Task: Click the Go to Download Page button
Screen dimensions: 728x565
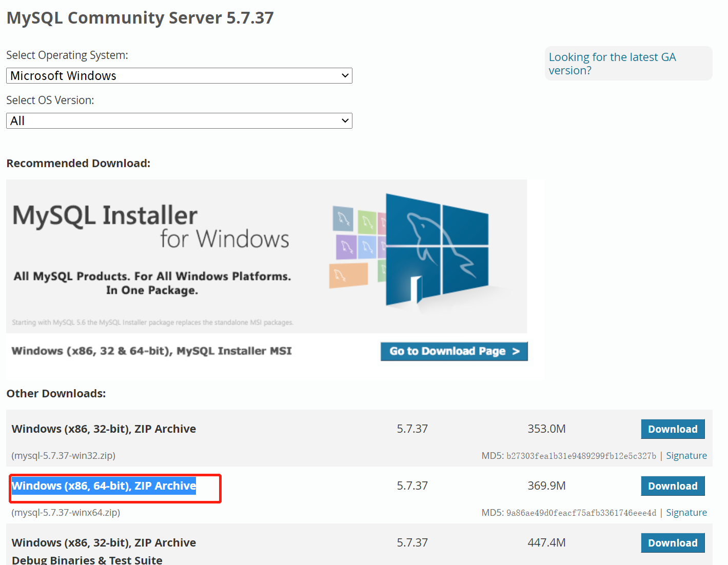Action: click(454, 351)
